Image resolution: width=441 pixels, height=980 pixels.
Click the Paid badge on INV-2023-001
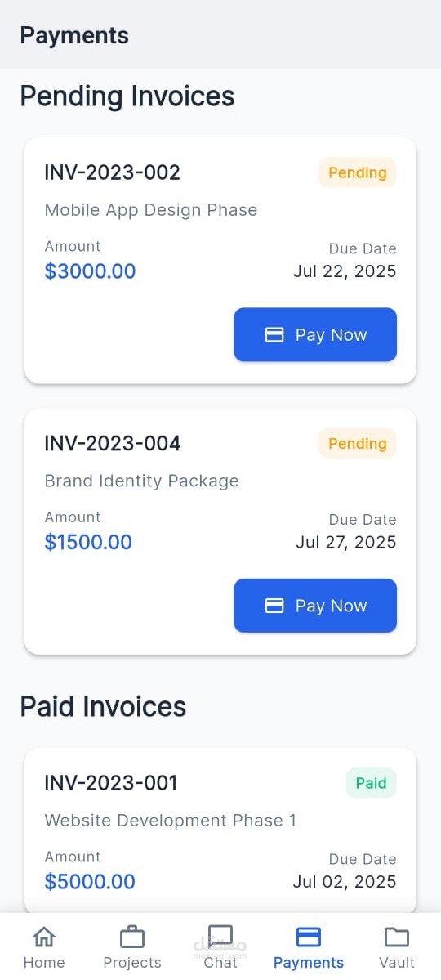point(371,783)
